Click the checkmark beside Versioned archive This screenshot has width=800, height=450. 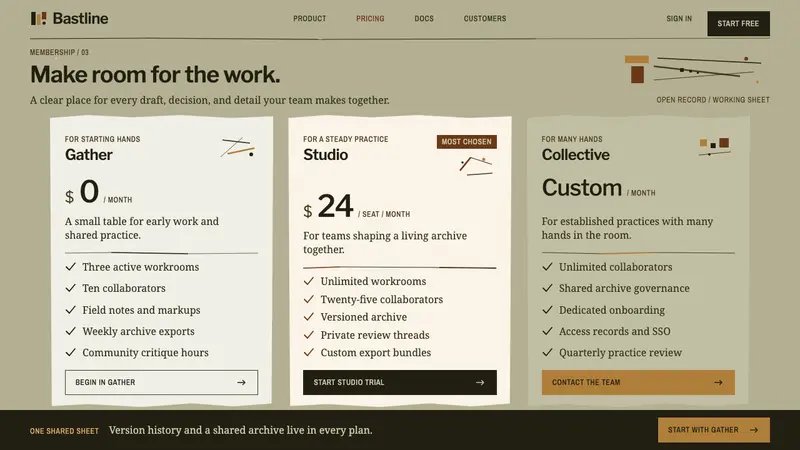pos(309,317)
